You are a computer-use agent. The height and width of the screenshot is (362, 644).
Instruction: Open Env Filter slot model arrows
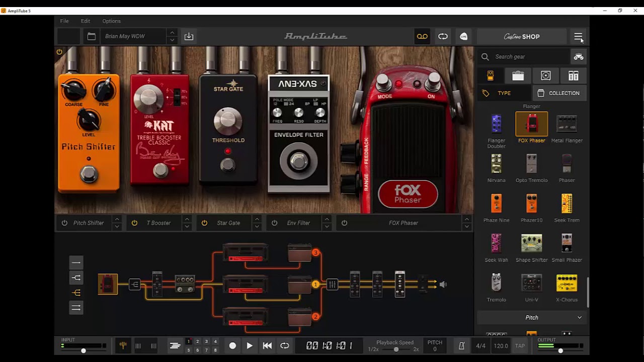327,223
